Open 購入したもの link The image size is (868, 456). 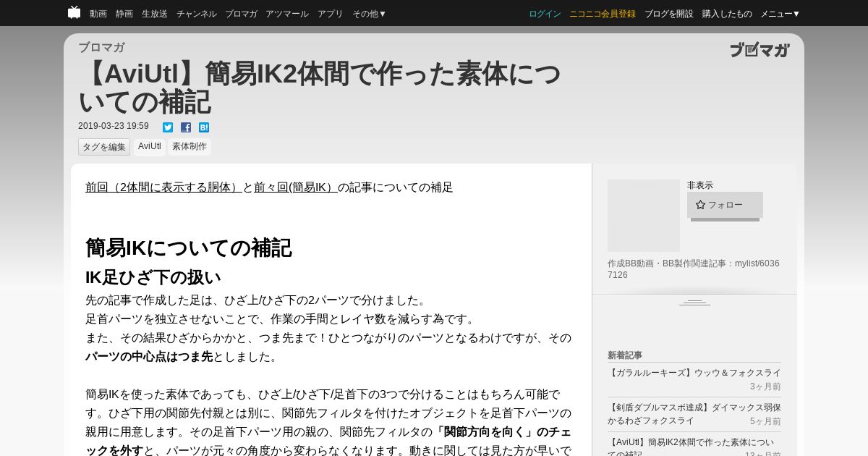(x=727, y=14)
